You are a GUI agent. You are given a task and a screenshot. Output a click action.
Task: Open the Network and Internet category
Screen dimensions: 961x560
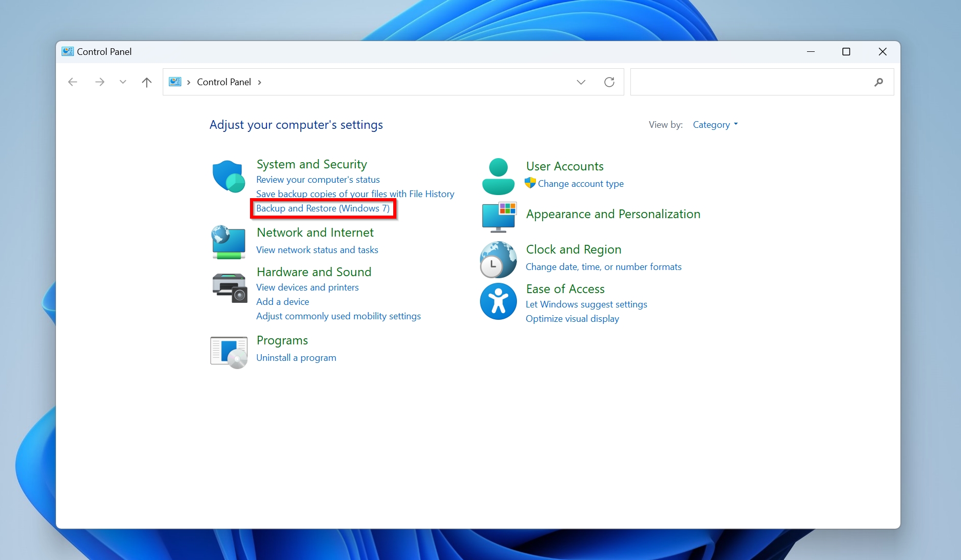[x=315, y=233]
